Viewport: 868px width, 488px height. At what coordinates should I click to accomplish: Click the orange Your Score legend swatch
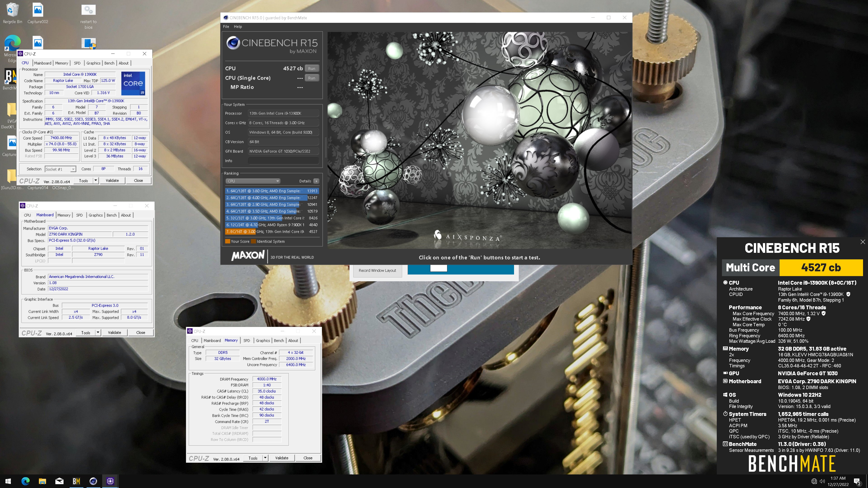coord(227,241)
